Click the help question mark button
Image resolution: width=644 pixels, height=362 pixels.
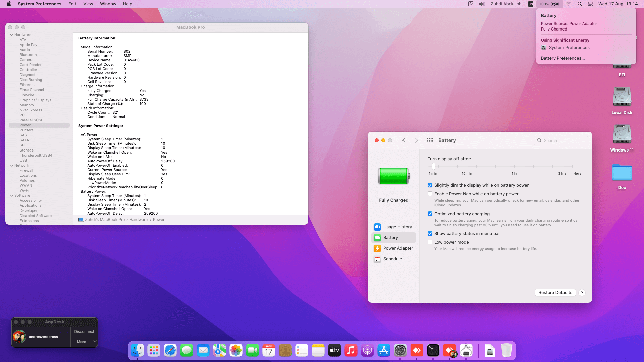pyautogui.click(x=582, y=293)
